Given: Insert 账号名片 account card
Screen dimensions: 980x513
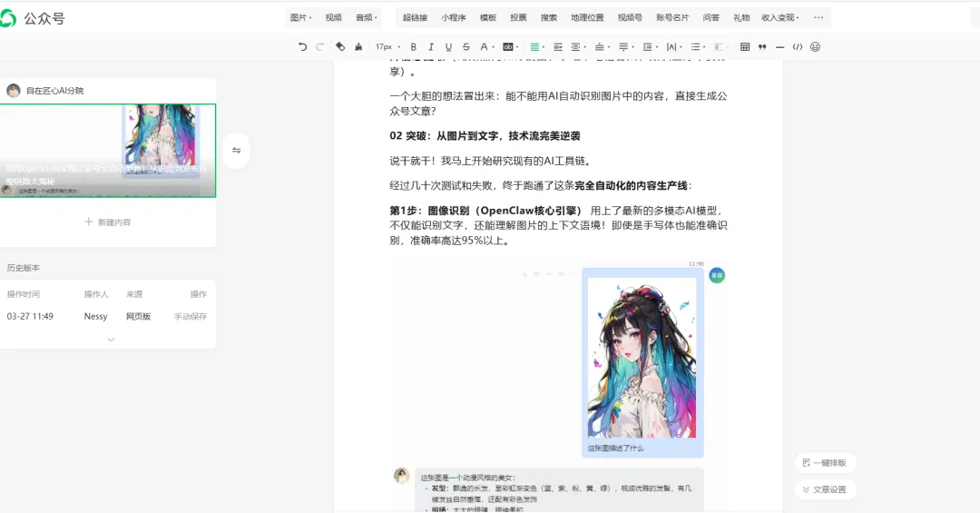Looking at the screenshot, I should (x=671, y=17).
